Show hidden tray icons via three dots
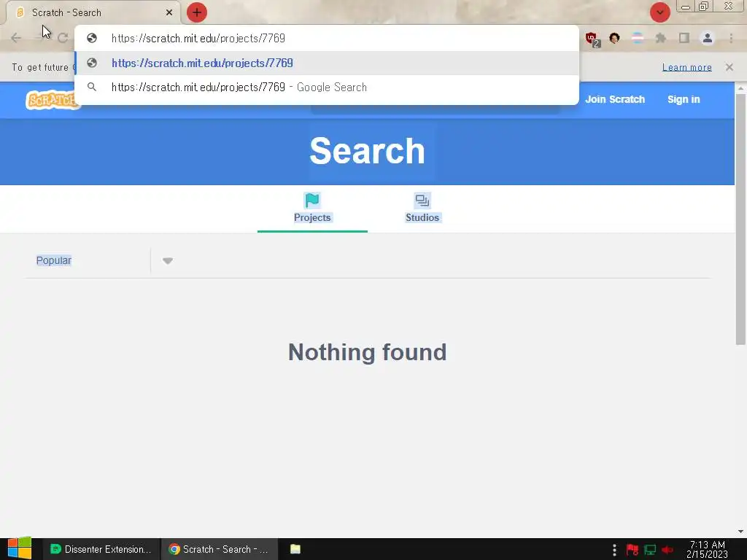747x560 pixels. pos(614,550)
